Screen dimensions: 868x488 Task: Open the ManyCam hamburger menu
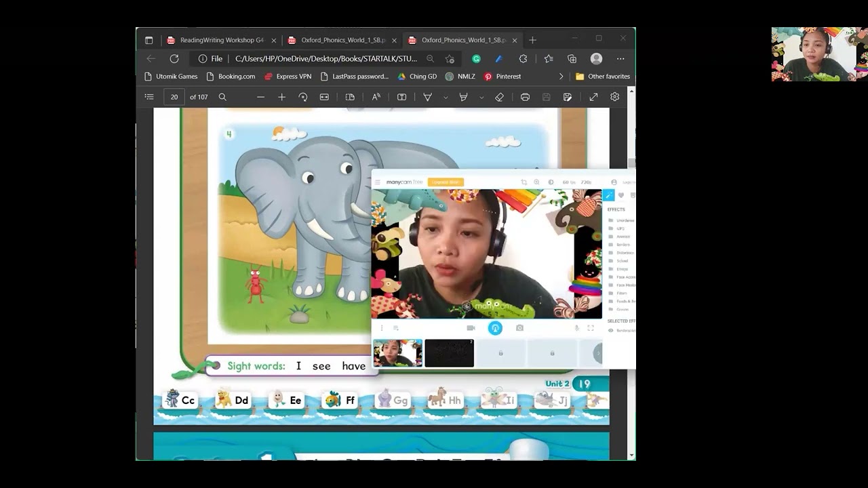(378, 182)
